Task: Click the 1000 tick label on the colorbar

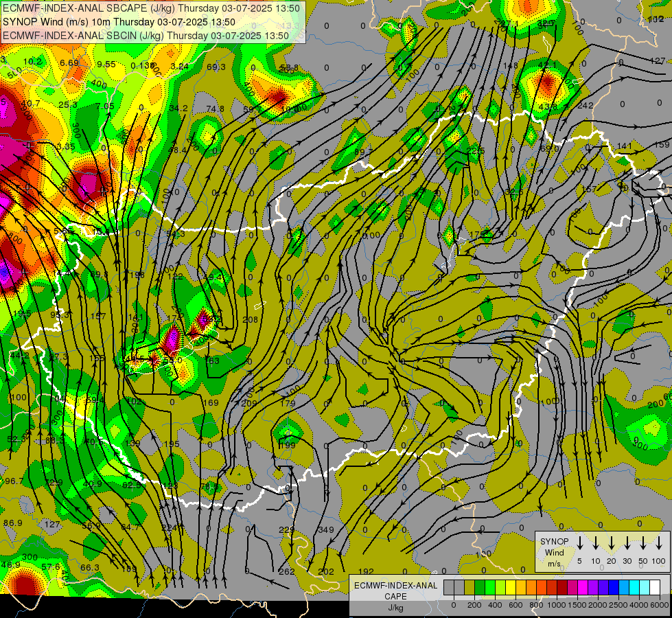Action: click(x=556, y=605)
